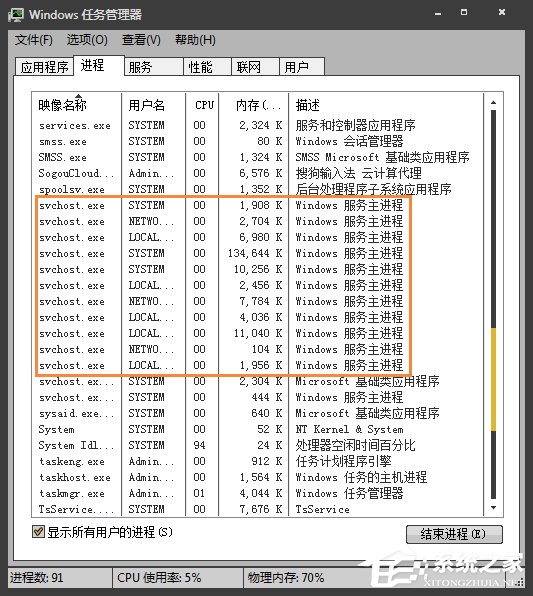Click 搜狗输入法 云计算代理 description

coord(359,173)
